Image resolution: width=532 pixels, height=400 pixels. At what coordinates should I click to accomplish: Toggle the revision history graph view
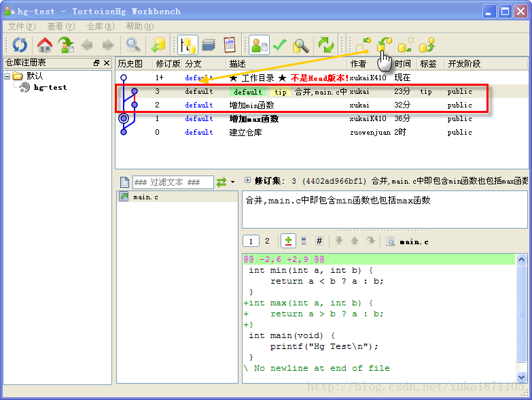point(188,45)
